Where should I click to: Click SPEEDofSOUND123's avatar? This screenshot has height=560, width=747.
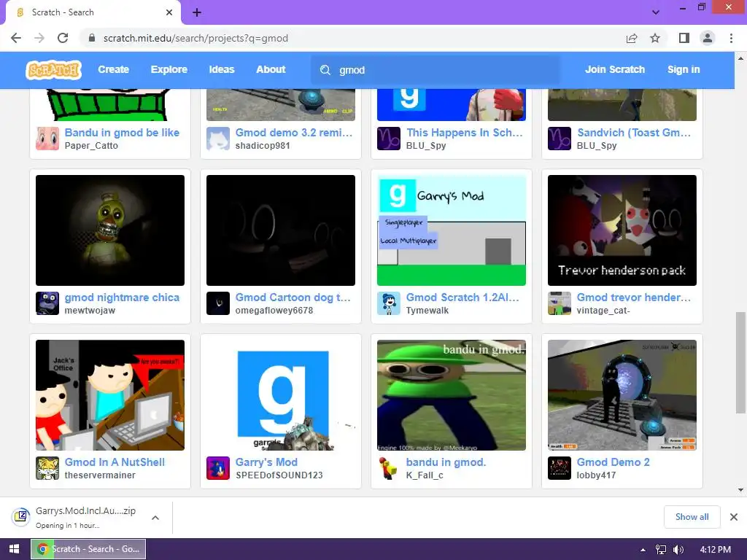(218, 468)
